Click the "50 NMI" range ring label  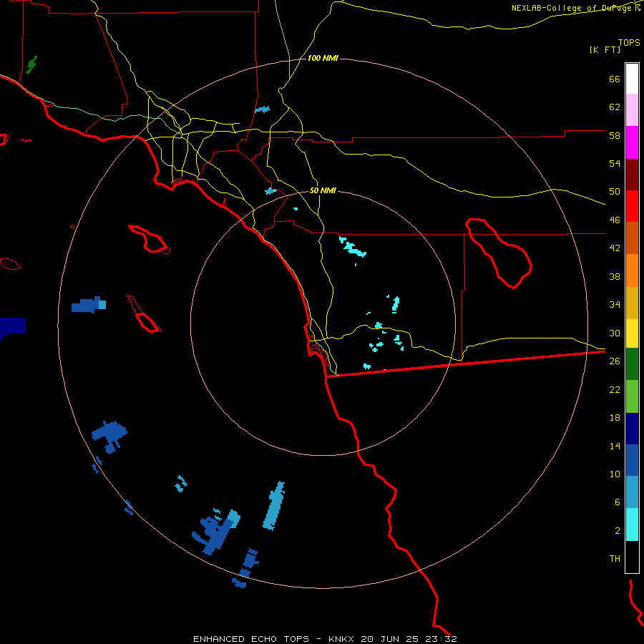(x=323, y=190)
